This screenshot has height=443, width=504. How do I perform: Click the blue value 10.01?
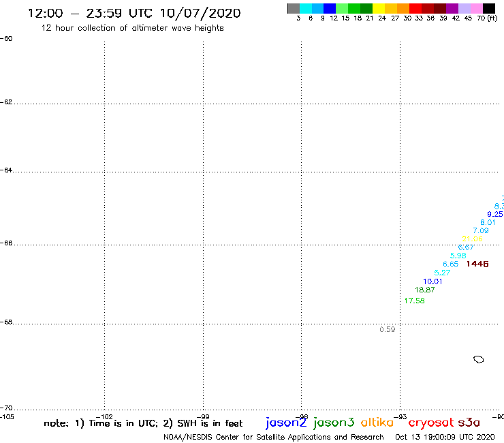[x=432, y=281]
